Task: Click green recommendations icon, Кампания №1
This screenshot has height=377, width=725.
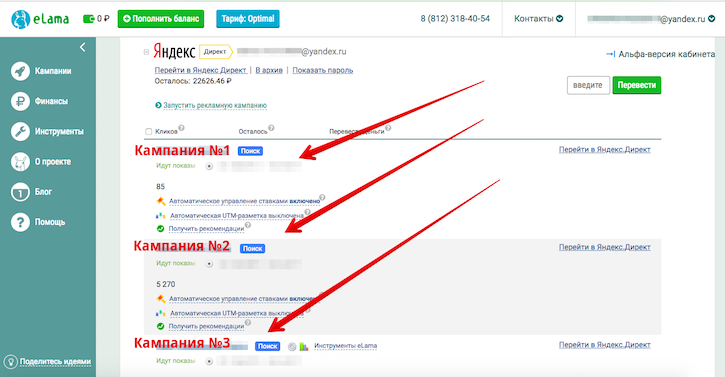Action: pyautogui.click(x=160, y=229)
